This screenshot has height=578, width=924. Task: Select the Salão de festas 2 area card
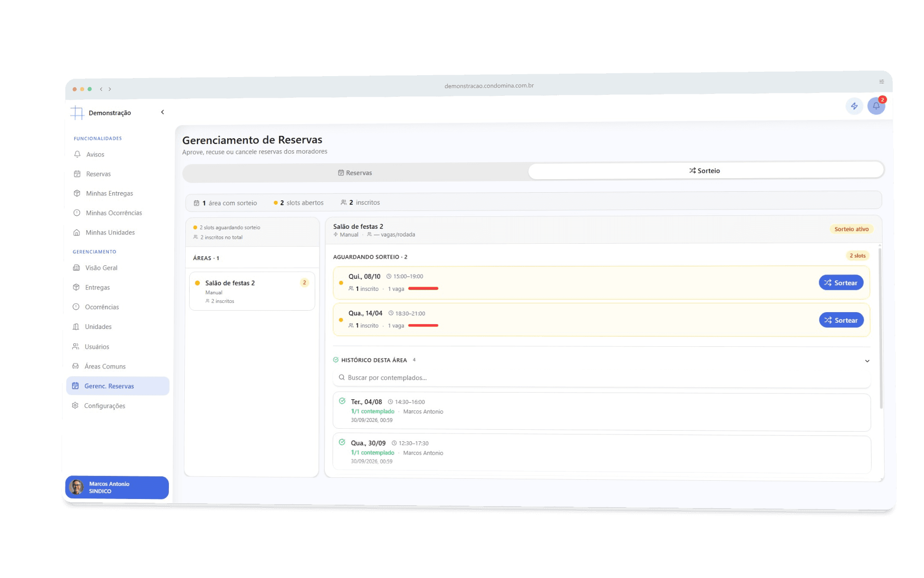(x=252, y=291)
